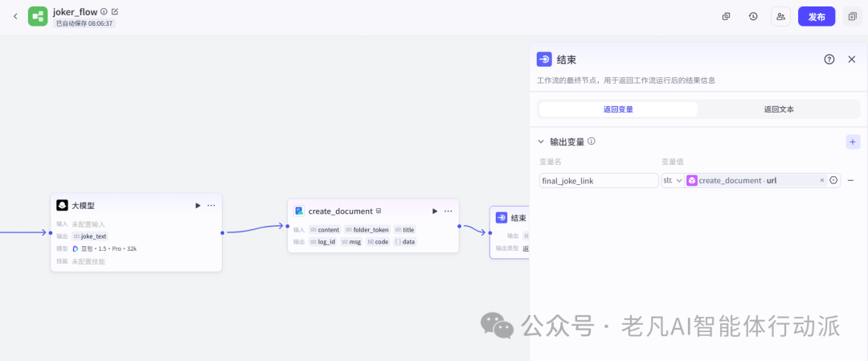This screenshot has height=361, width=868.
Task: Switch to the 返回变量 tab
Action: [618, 109]
